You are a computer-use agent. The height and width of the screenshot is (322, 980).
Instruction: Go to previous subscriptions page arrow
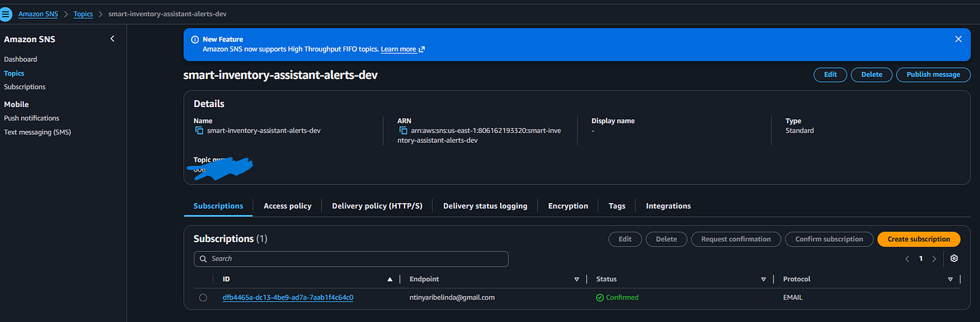pos(907,259)
